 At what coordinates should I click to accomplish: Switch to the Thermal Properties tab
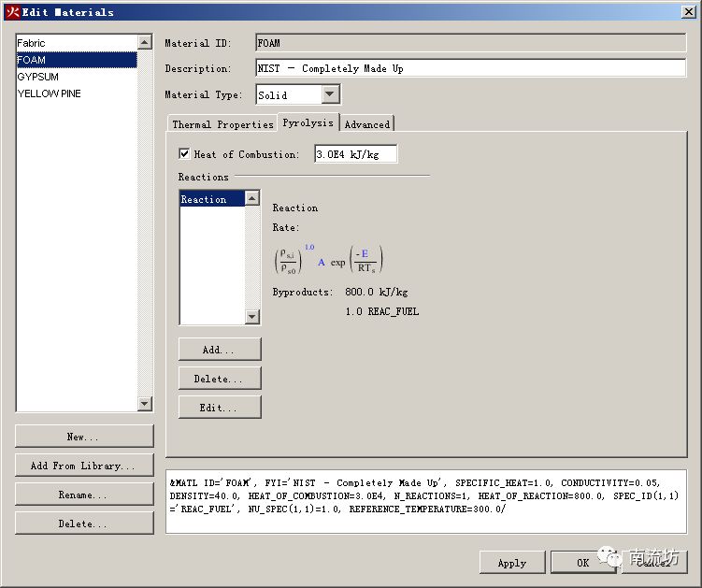[x=222, y=124]
